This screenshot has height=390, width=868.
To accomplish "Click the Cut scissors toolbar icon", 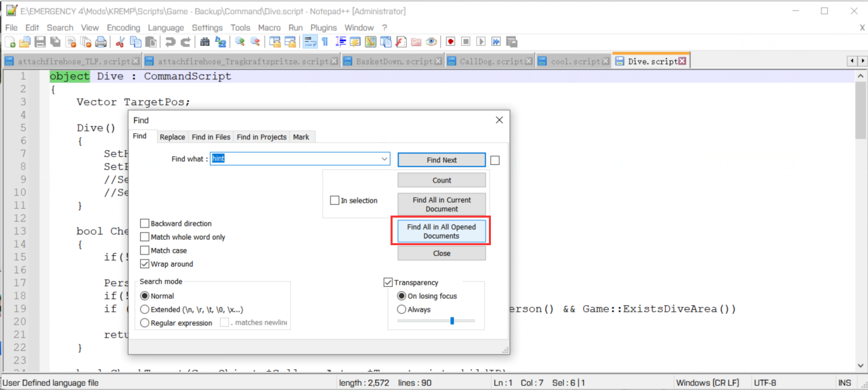I will (120, 42).
